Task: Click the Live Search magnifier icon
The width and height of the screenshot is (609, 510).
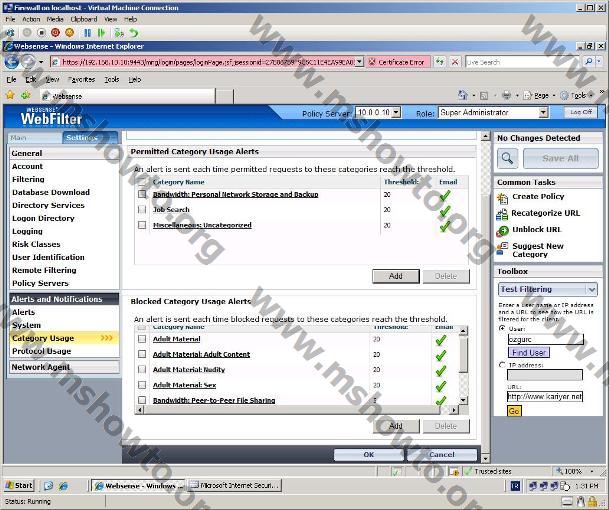Action: (x=589, y=62)
